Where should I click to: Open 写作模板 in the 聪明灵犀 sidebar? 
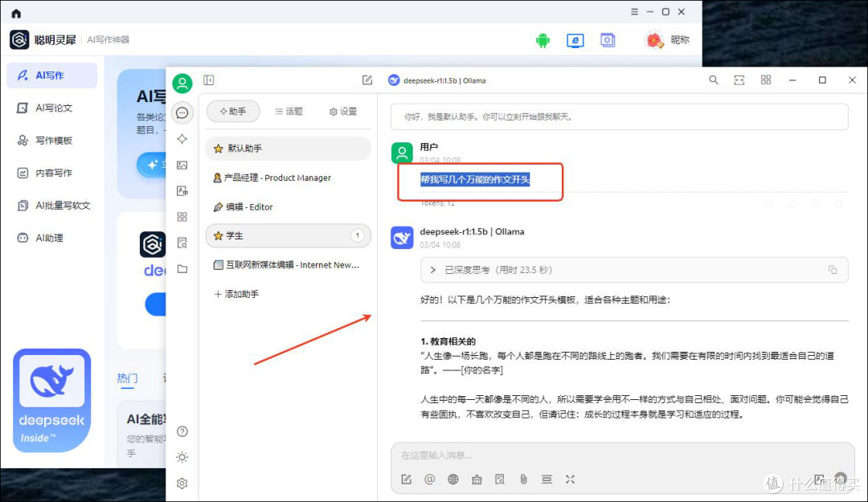click(x=52, y=141)
